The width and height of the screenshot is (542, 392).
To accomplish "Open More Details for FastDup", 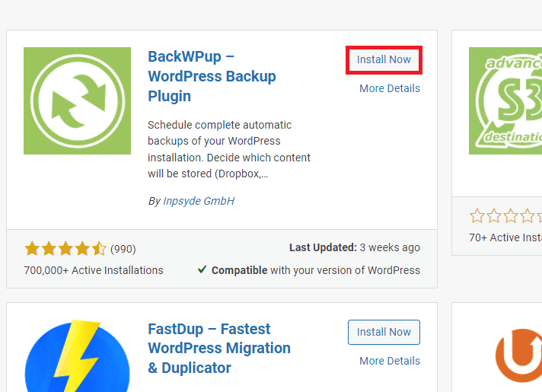I will coord(390,361).
